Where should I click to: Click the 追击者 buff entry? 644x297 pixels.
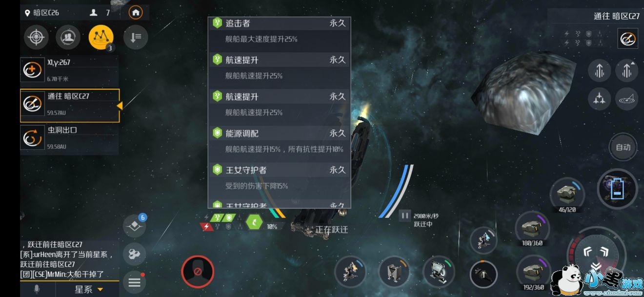click(279, 31)
